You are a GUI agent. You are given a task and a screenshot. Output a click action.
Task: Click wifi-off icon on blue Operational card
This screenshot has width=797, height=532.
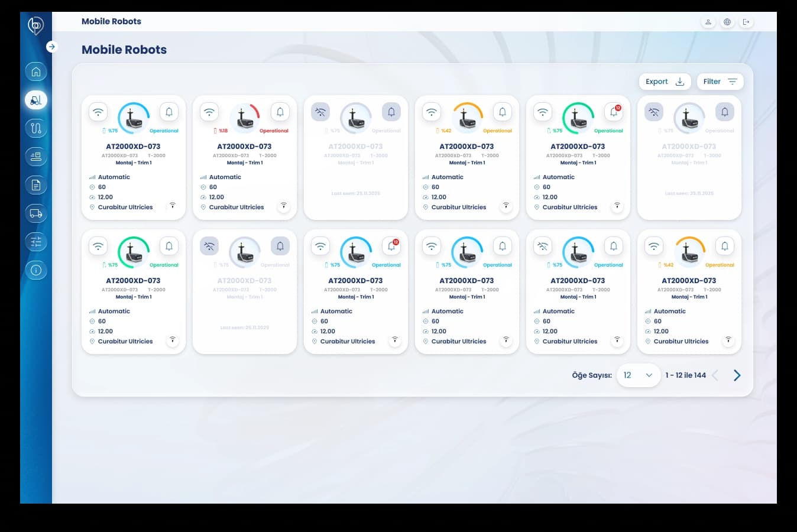tap(543, 246)
